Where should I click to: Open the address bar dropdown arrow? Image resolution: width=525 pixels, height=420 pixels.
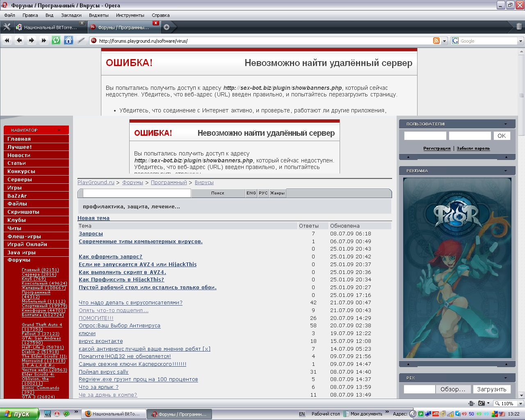(444, 41)
